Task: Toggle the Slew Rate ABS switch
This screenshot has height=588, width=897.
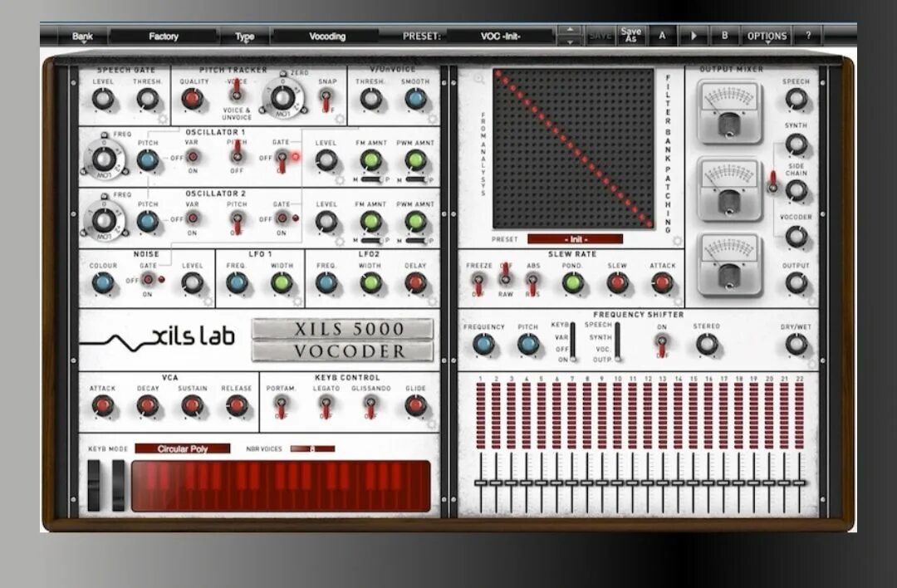Action: [x=532, y=283]
